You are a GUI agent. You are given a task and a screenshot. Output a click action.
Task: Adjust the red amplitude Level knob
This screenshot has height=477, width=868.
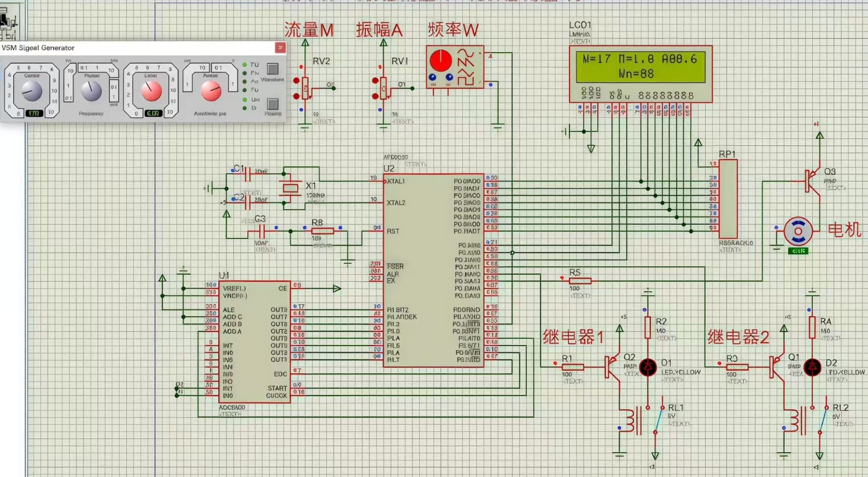click(x=151, y=91)
